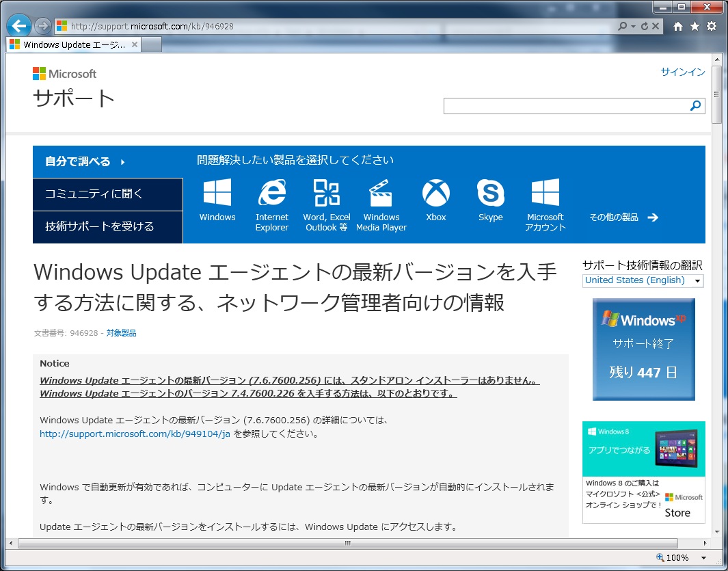Click the browser Back arrow button
Viewport: 728px width, 571px height.
pos(18,26)
